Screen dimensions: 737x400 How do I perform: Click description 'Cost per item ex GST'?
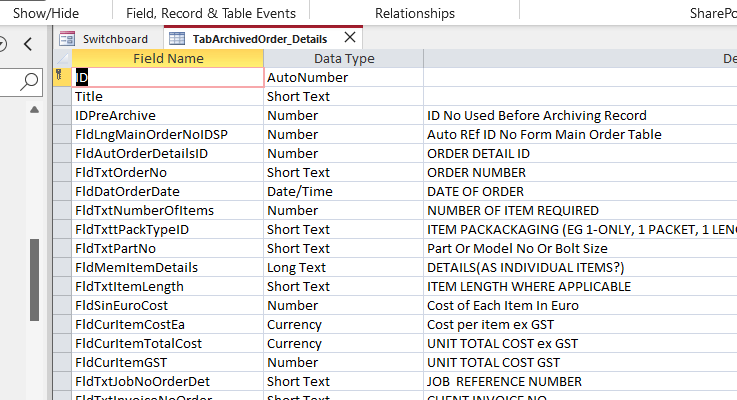pyautogui.click(x=490, y=324)
